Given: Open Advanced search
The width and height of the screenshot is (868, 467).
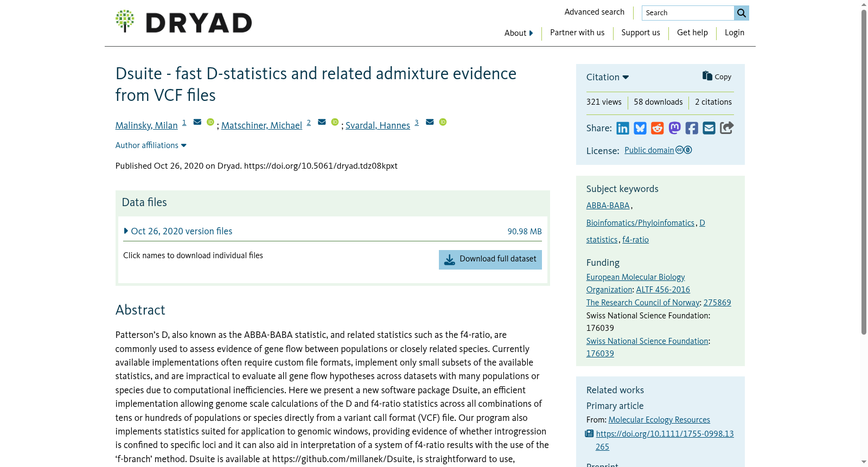Looking at the screenshot, I should coord(594,12).
